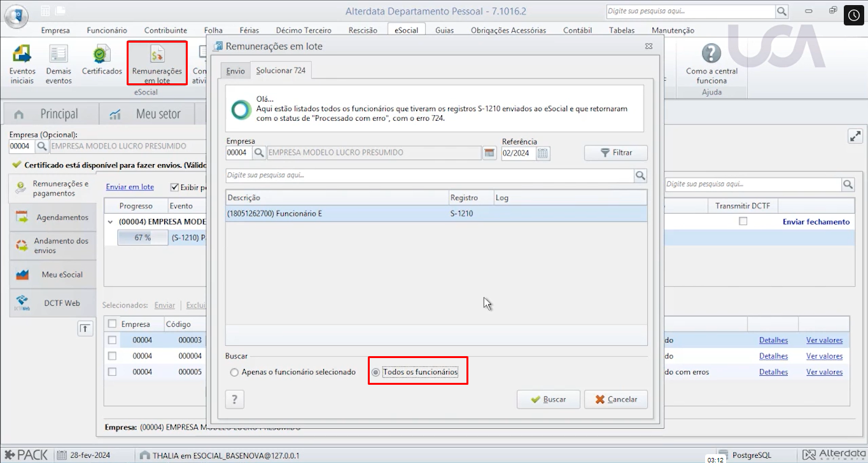This screenshot has height=463, width=868.
Task: Open the company list icon beside the company name
Action: (x=489, y=153)
